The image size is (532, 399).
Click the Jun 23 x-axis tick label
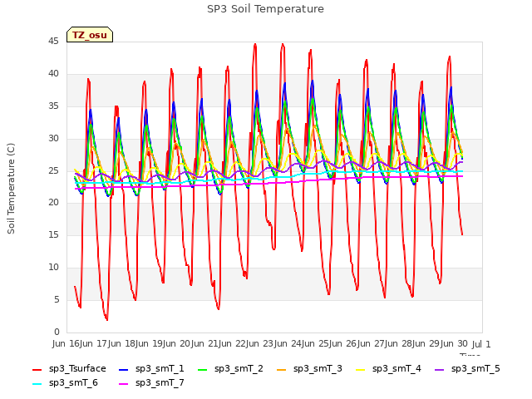coord(261,343)
